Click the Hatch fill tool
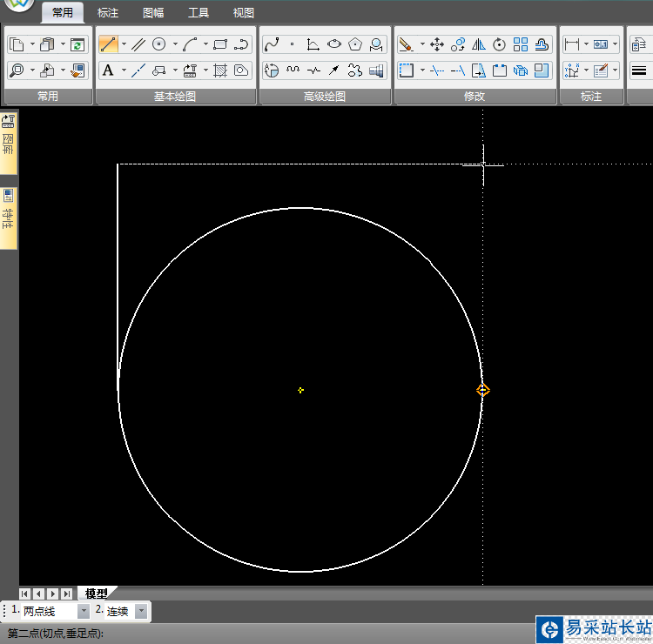Image resolution: width=653 pixels, height=644 pixels. coord(220,70)
